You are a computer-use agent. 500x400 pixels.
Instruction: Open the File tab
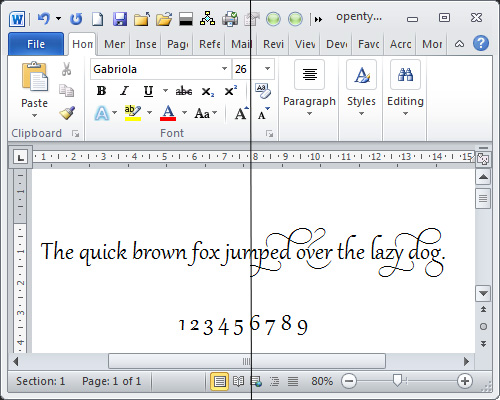point(36,44)
